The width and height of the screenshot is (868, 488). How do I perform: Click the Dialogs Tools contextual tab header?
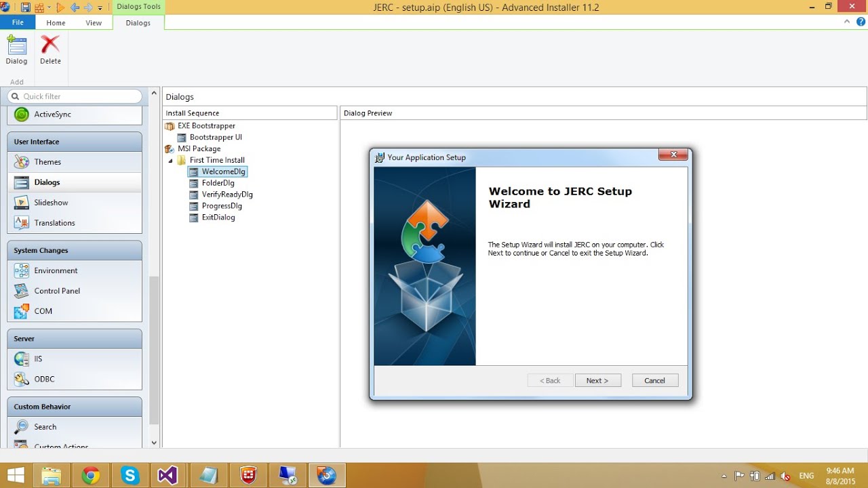138,7
